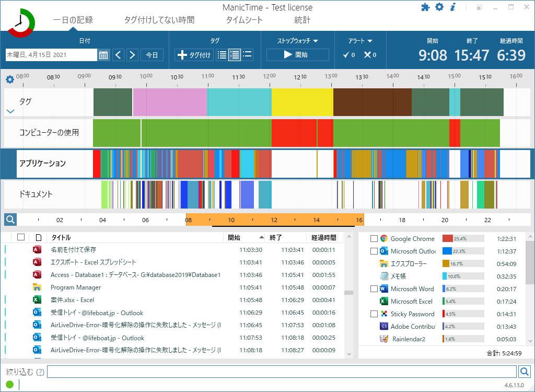The height and width of the screenshot is (392, 535).
Task: Toggle the select-all checkbox in list header
Action: 21,237
